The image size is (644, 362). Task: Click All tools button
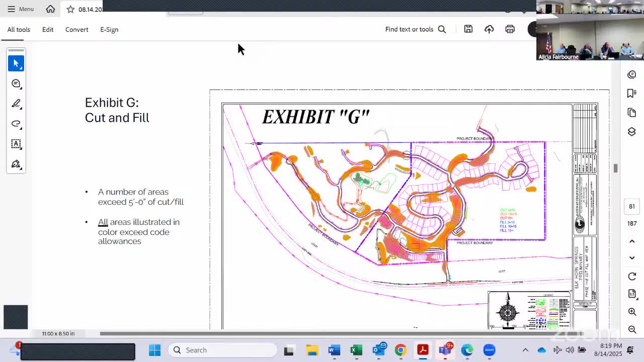coord(19,29)
